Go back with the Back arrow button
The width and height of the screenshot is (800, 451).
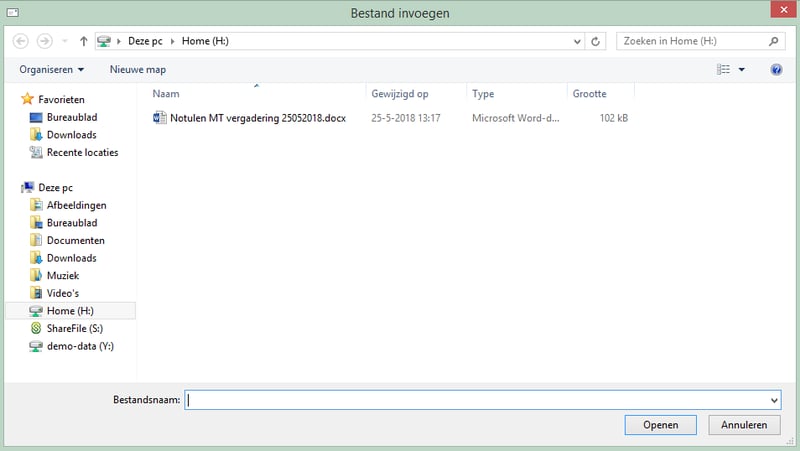pyautogui.click(x=20, y=41)
